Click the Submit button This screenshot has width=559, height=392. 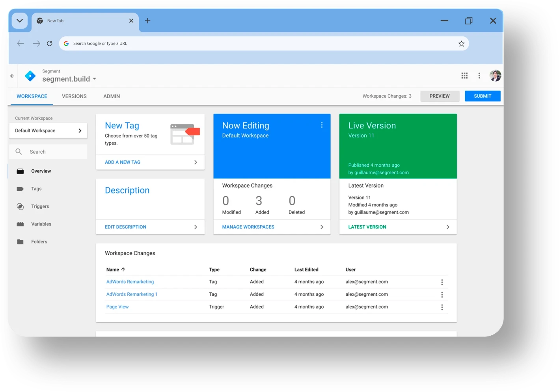coord(482,96)
